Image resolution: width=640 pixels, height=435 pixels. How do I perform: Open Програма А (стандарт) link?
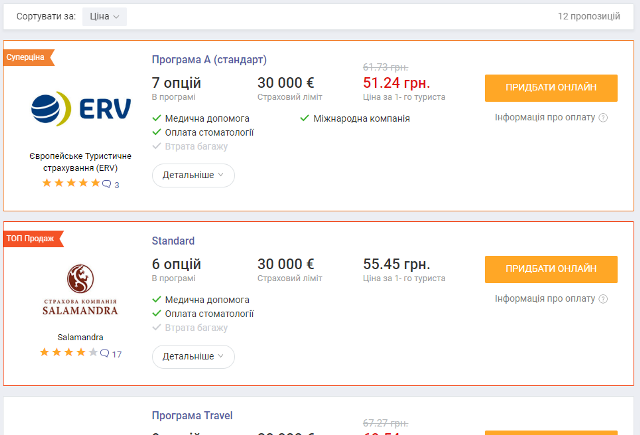[209, 60]
